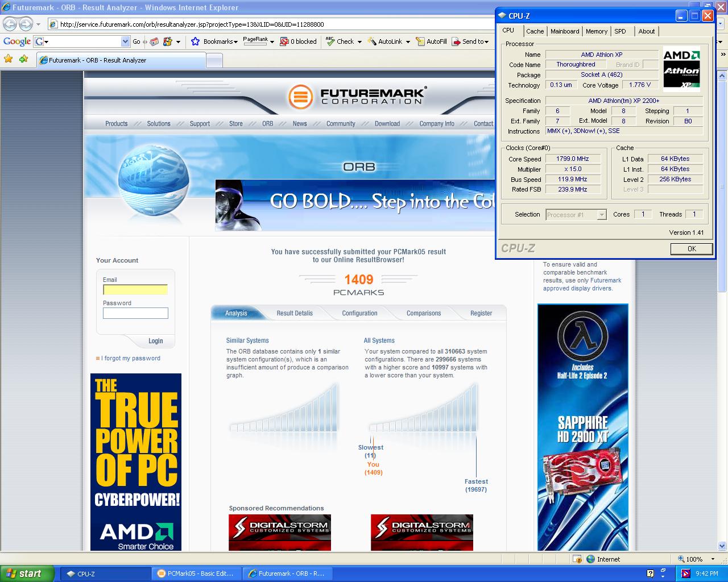Viewport: 728px width, 582px height.
Task: Click the Login button
Action: coord(156,341)
